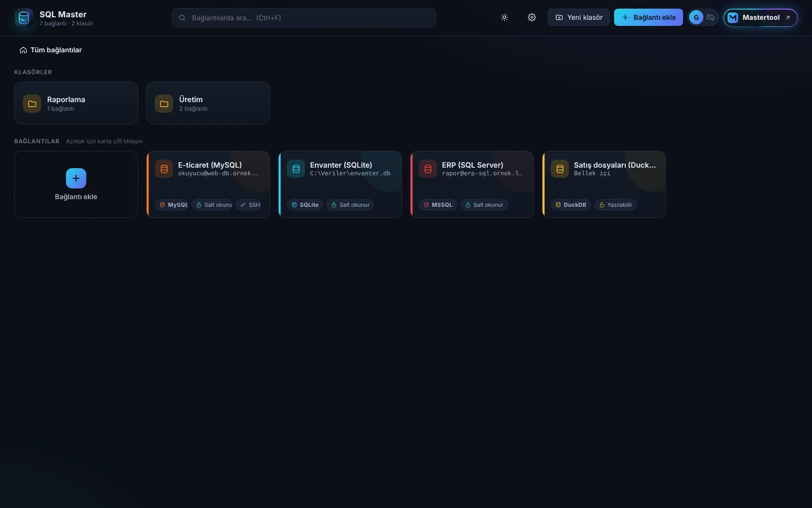812x508 pixels.
Task: Click the Yazılabilir badge on DuckDB card
Action: click(x=616, y=205)
